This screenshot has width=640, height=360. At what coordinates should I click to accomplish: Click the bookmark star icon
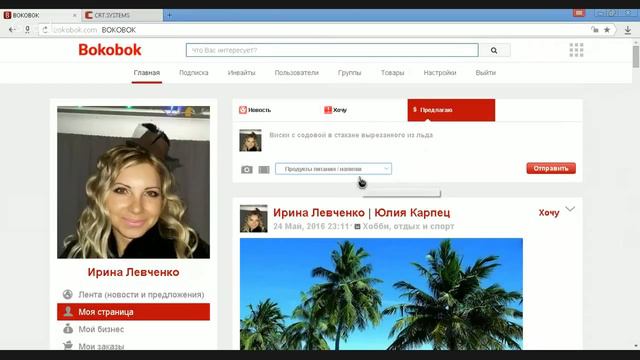(x=607, y=30)
